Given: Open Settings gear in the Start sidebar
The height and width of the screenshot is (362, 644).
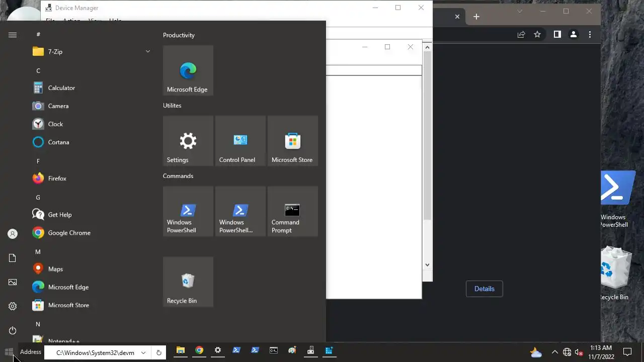Looking at the screenshot, I should (x=13, y=306).
